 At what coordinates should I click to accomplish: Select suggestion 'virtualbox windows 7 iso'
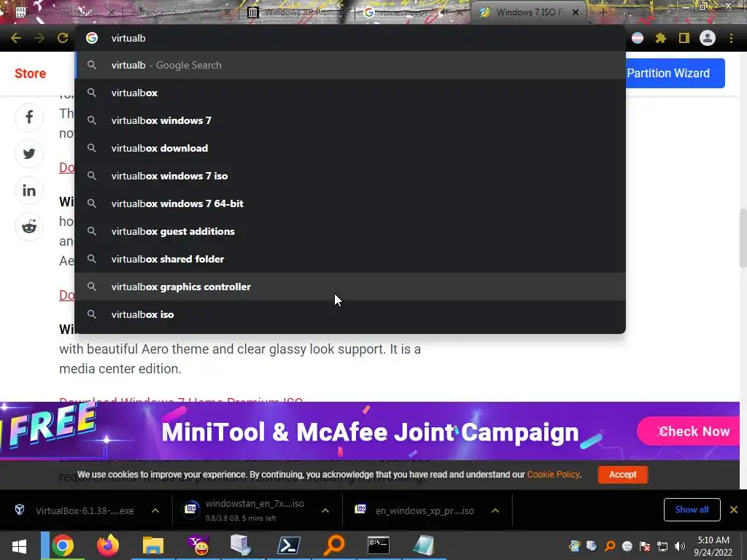350,176
